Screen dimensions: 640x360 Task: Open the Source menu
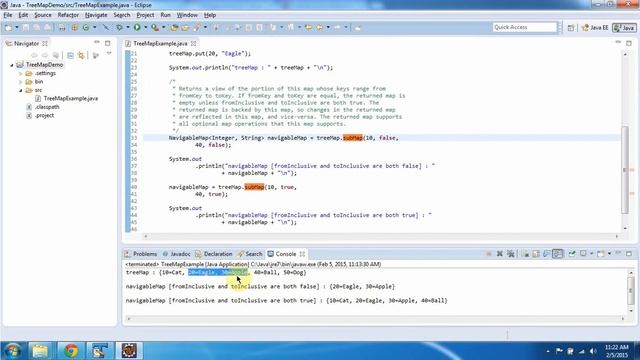pyautogui.click(x=43, y=15)
